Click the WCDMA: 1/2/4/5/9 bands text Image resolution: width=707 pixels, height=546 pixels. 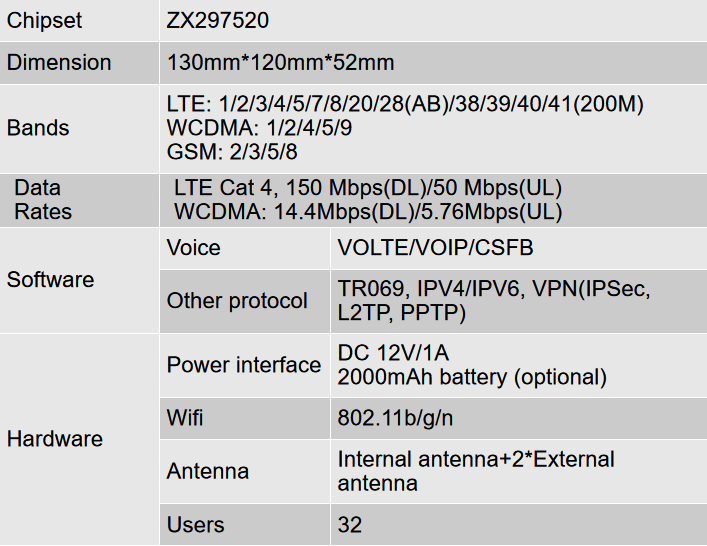pos(259,128)
